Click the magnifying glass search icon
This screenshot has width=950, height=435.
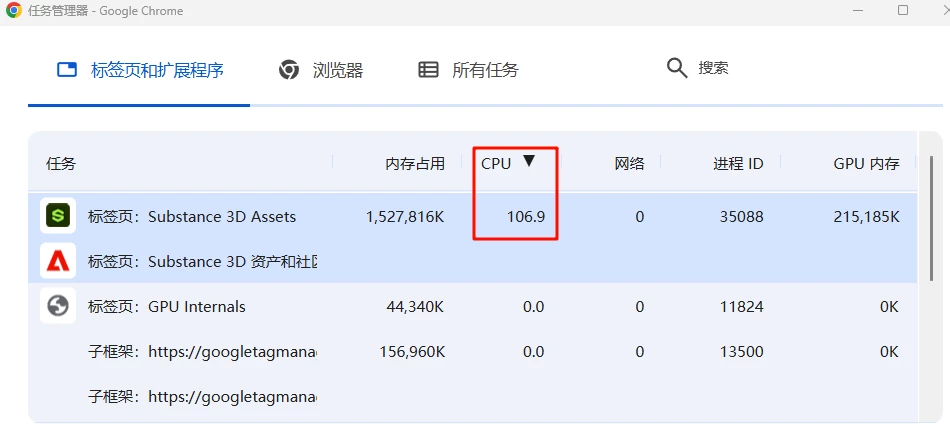tap(677, 68)
